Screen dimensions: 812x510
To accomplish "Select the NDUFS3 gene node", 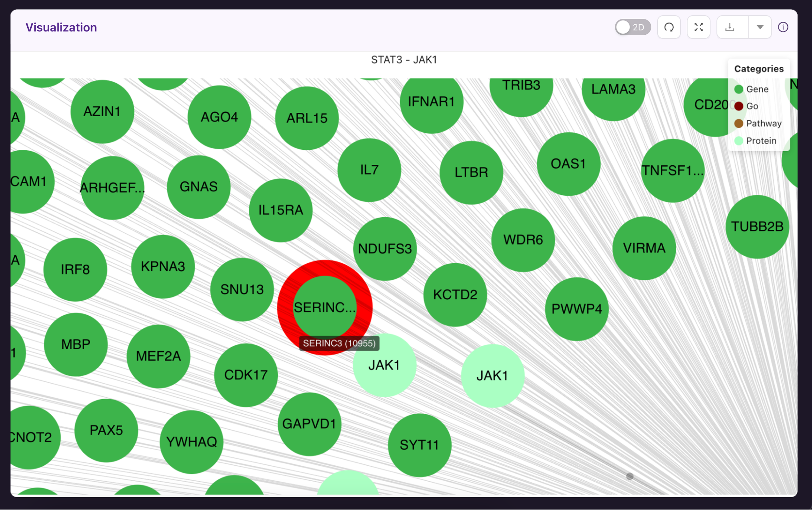I will point(385,249).
